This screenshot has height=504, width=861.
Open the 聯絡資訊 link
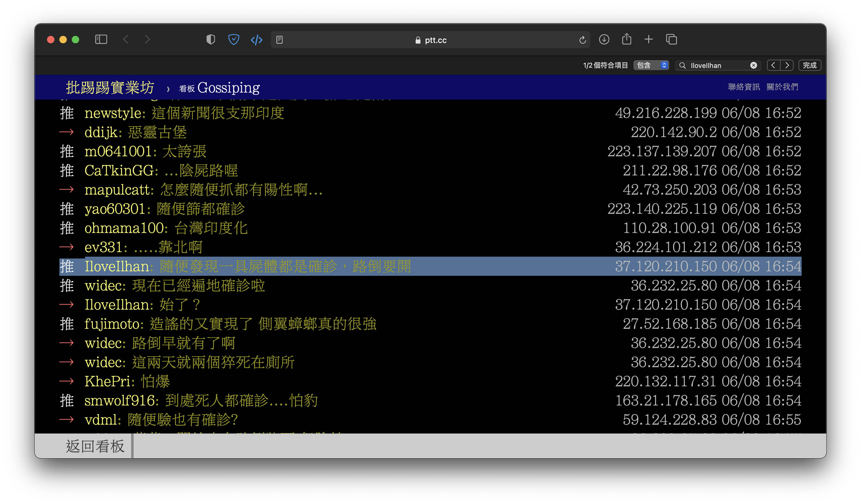click(x=743, y=87)
